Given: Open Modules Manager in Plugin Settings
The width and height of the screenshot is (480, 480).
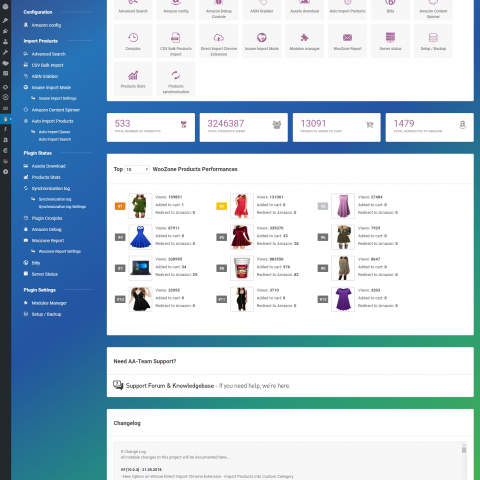Looking at the screenshot, I should (x=49, y=303).
